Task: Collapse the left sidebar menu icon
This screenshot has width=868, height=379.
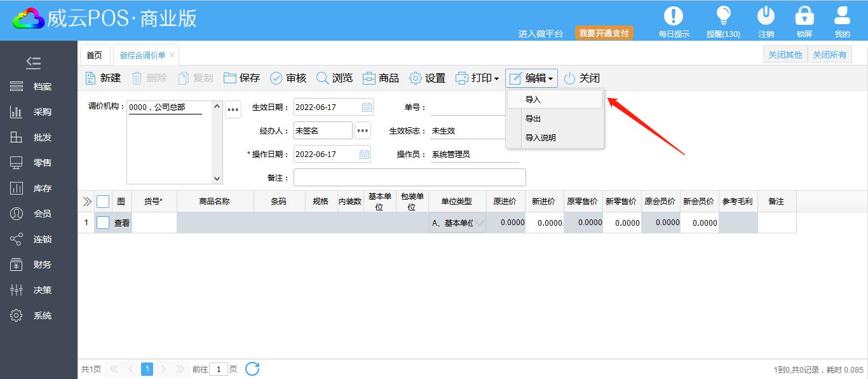Action: (x=34, y=62)
